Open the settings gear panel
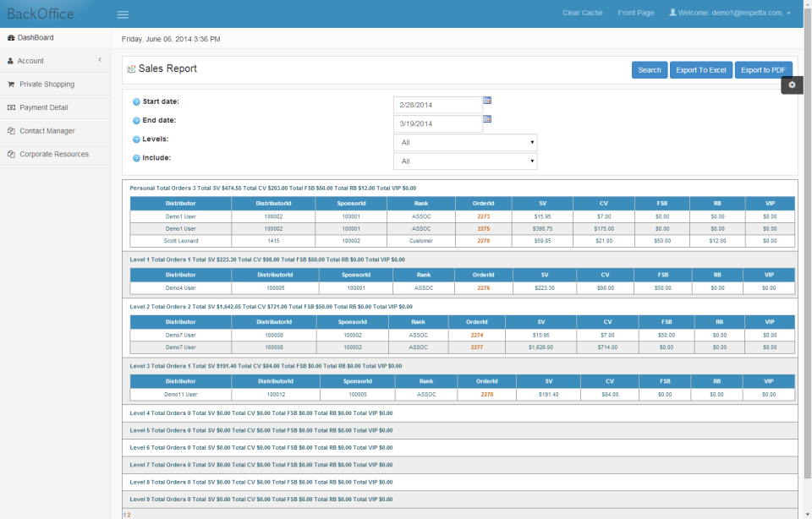The image size is (812, 519). [792, 85]
